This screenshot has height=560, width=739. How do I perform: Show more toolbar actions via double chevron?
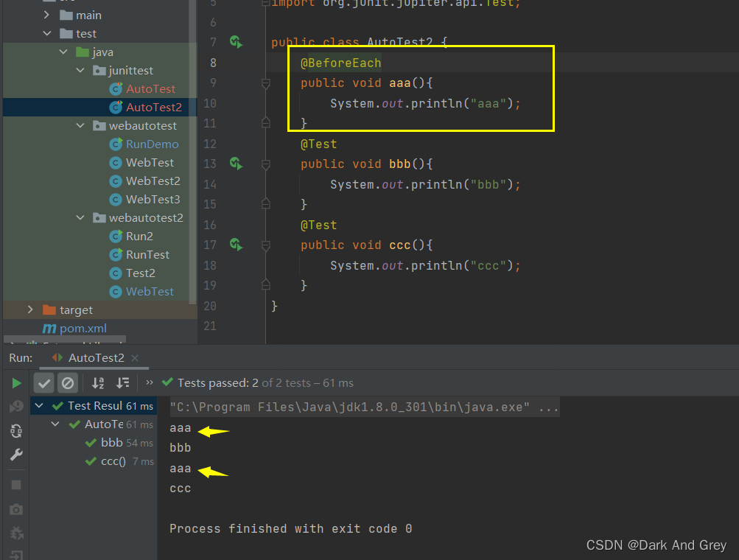point(150,382)
